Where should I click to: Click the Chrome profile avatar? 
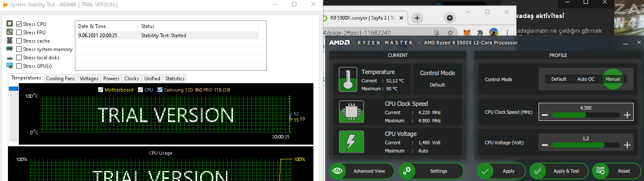click(494, 32)
